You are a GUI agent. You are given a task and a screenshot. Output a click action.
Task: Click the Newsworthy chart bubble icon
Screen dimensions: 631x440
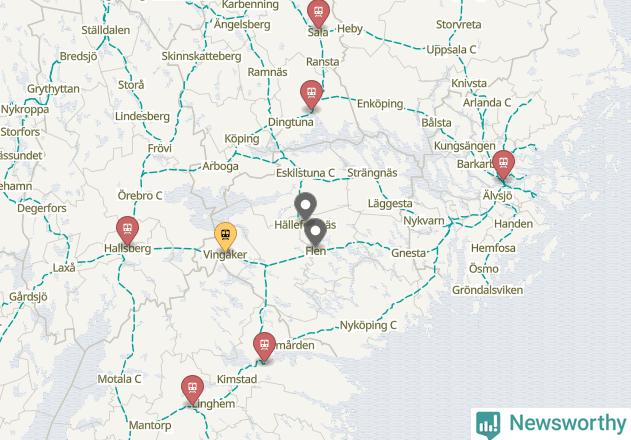(488, 425)
